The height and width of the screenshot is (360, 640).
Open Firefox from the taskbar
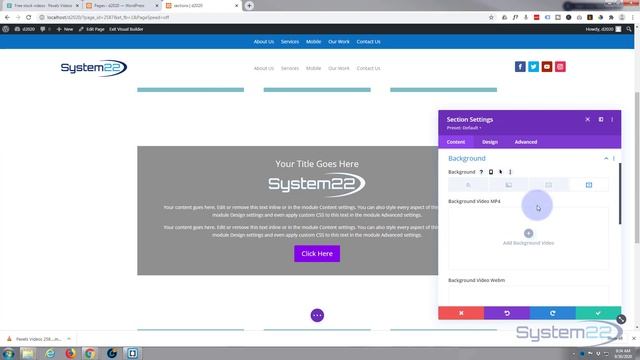[70, 353]
